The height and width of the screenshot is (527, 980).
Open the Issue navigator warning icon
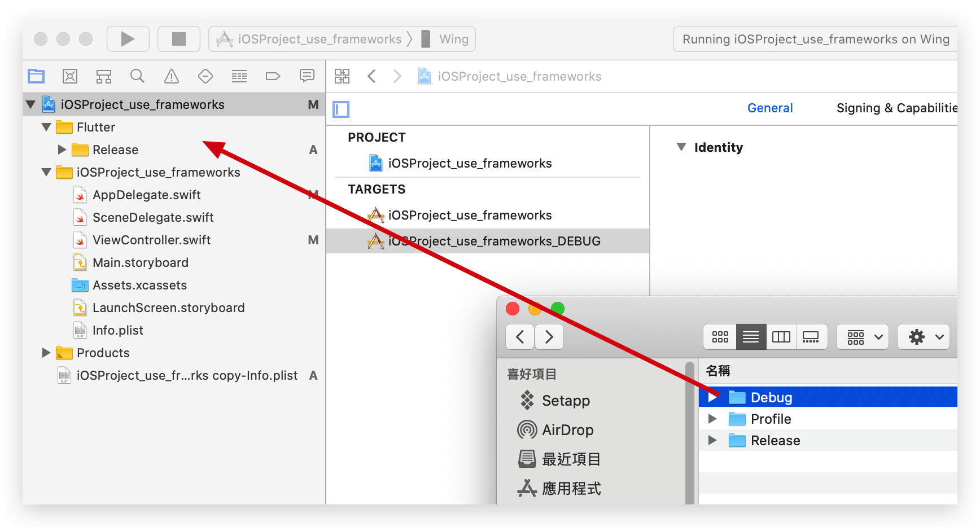[172, 76]
